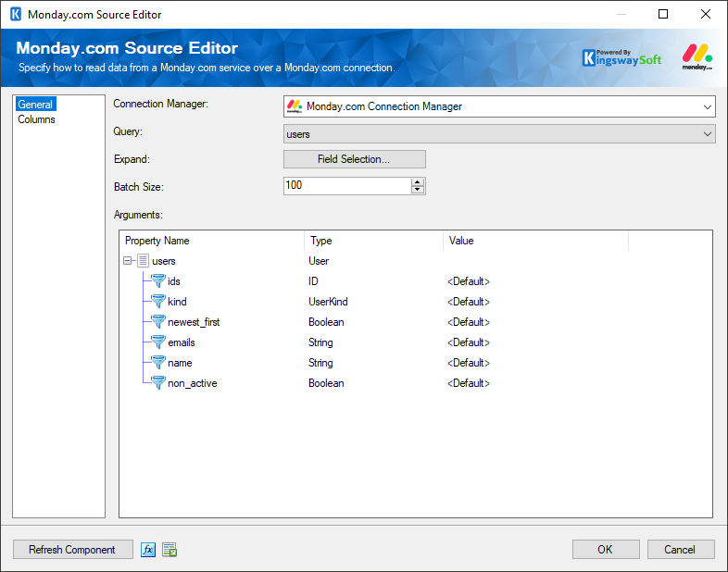Image resolution: width=728 pixels, height=572 pixels.
Task: Open the Connection Manager dropdown
Action: (707, 106)
